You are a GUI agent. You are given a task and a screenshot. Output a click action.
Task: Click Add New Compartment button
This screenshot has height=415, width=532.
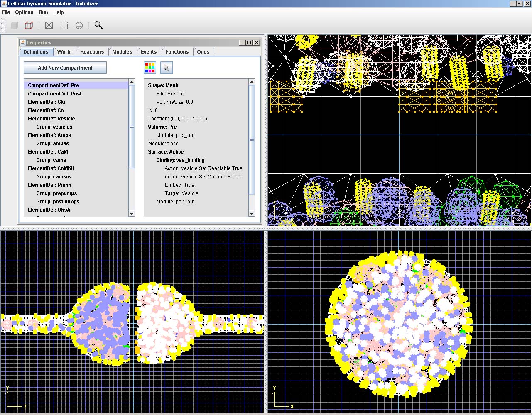pyautogui.click(x=65, y=68)
